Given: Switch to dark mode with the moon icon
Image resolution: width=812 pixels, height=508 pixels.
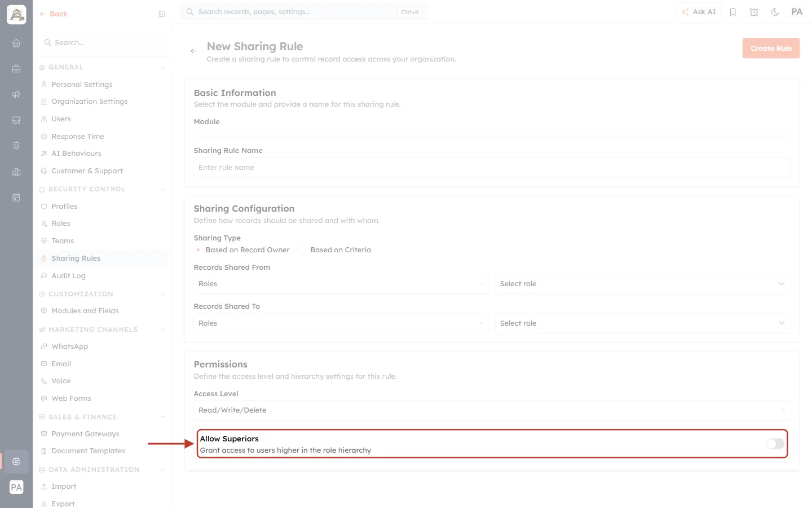Looking at the screenshot, I should (x=775, y=12).
